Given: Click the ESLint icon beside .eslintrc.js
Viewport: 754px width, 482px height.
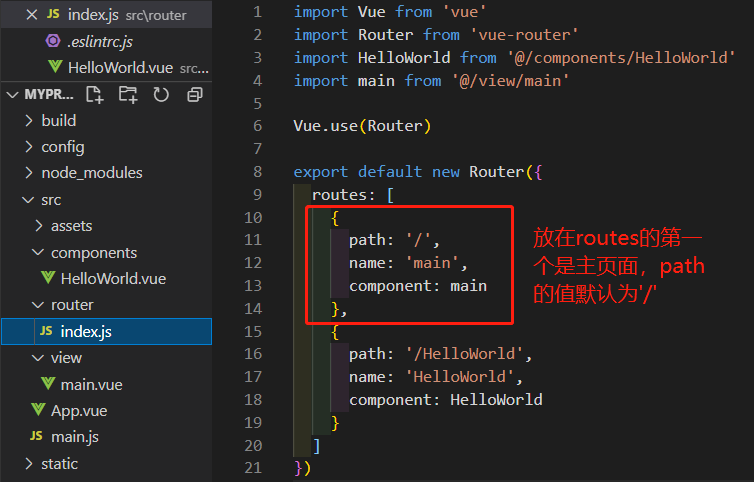Looking at the screenshot, I should tap(53, 41).
